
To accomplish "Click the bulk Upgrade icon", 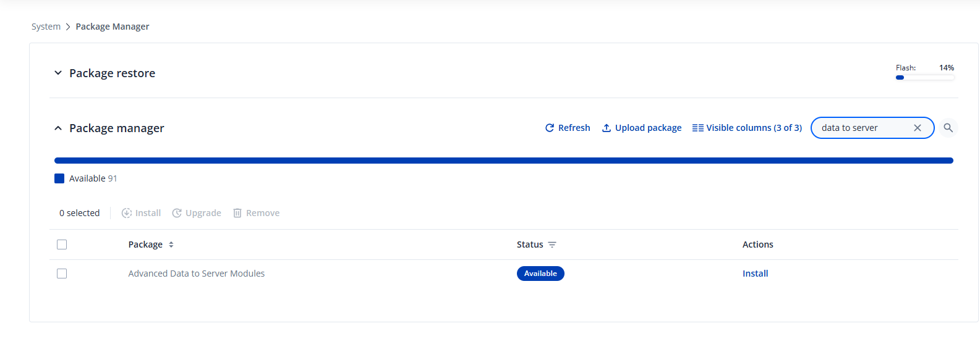I will coord(177,213).
